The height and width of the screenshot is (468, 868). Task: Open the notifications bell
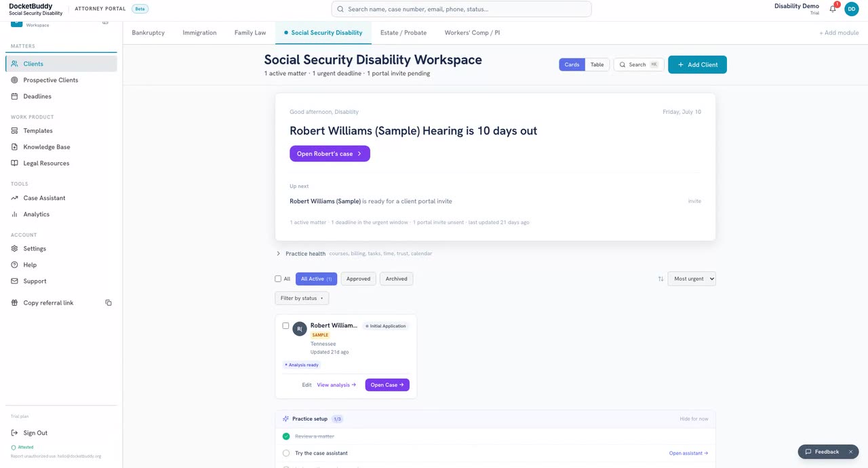pyautogui.click(x=833, y=9)
